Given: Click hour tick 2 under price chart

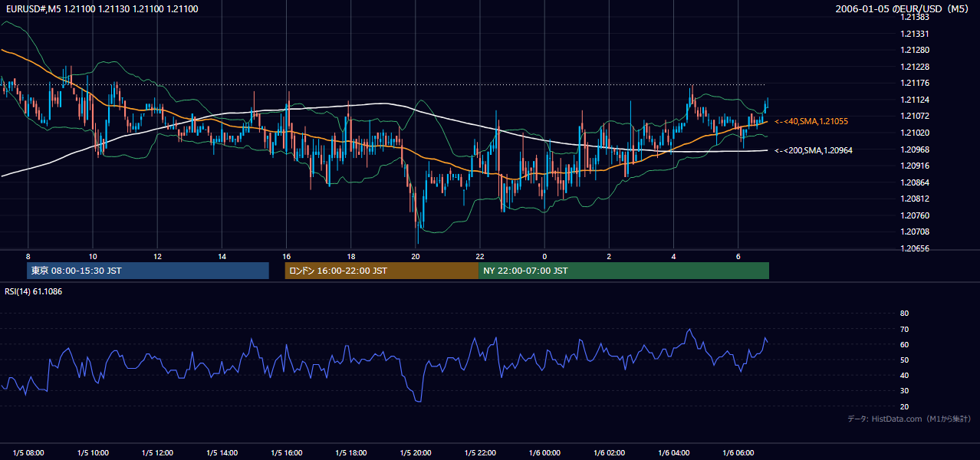Looking at the screenshot, I should point(609,256).
